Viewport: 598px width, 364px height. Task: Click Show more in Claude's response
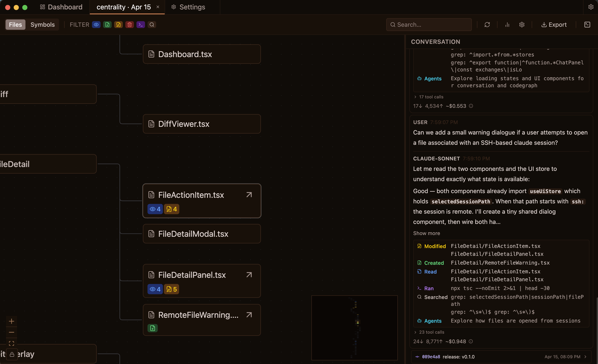426,233
